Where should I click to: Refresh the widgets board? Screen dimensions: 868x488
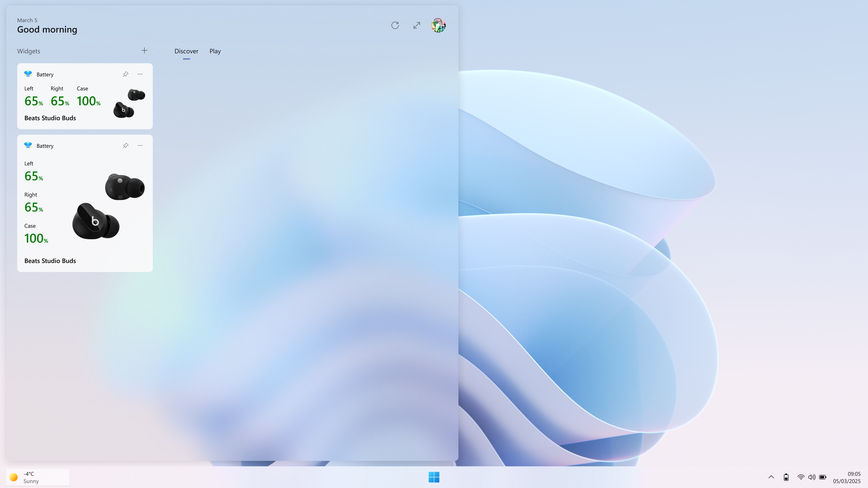click(x=395, y=25)
